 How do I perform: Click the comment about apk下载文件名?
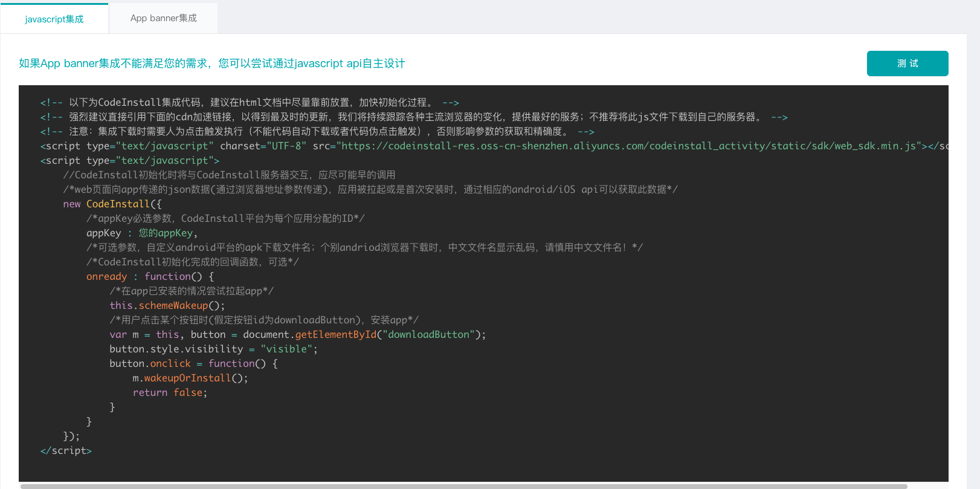click(364, 247)
